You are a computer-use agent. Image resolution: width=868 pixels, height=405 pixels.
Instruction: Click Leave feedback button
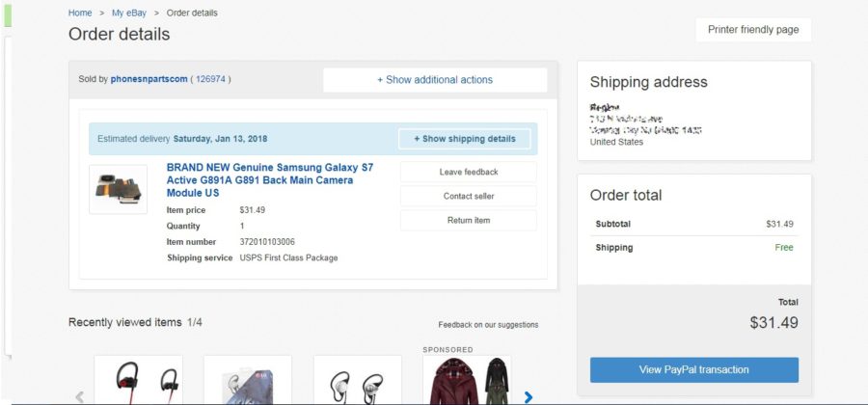468,172
